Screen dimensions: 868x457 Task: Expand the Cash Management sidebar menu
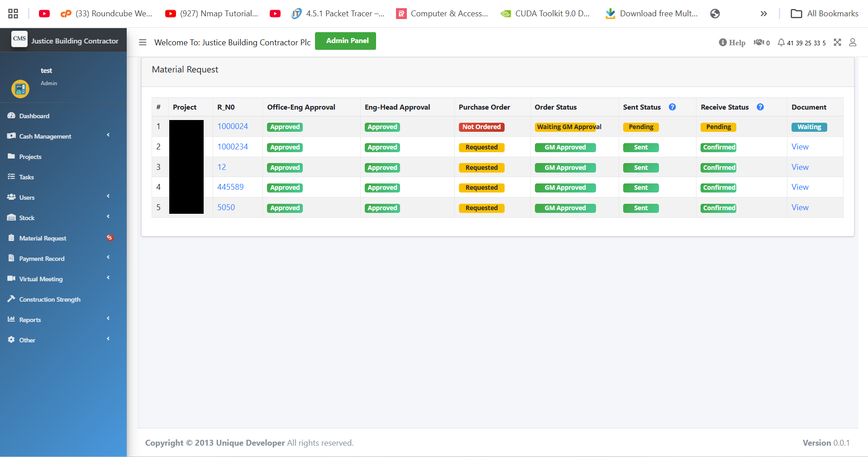(45, 136)
